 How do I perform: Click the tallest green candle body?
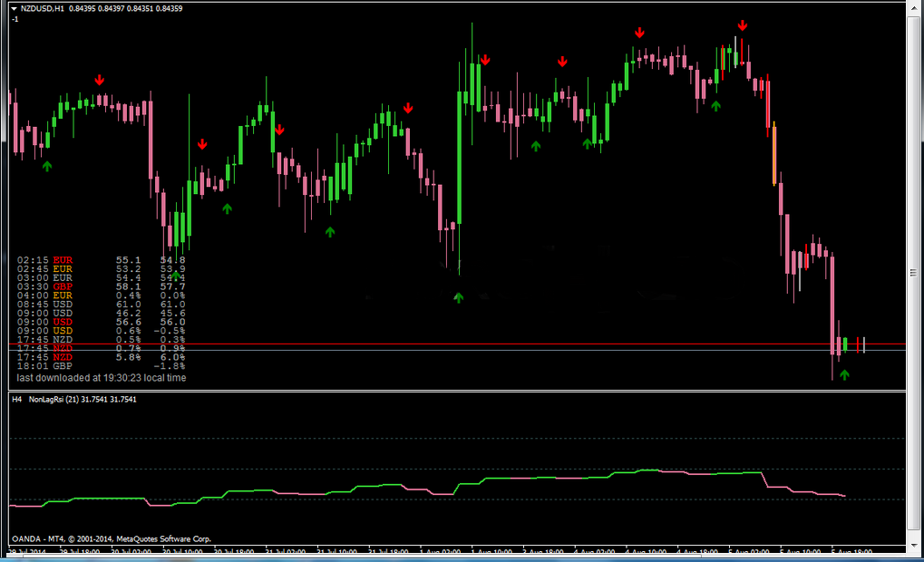click(x=459, y=158)
